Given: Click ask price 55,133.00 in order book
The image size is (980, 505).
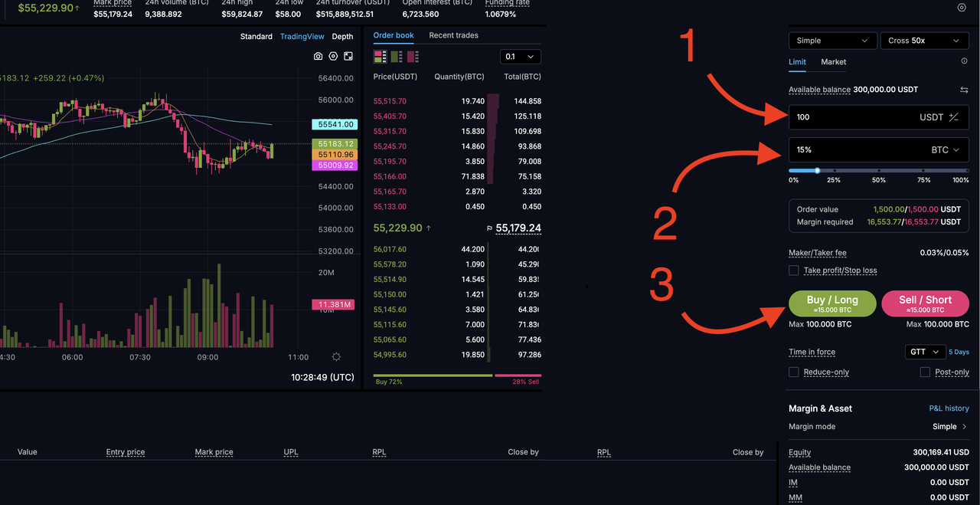Looking at the screenshot, I should [390, 207].
